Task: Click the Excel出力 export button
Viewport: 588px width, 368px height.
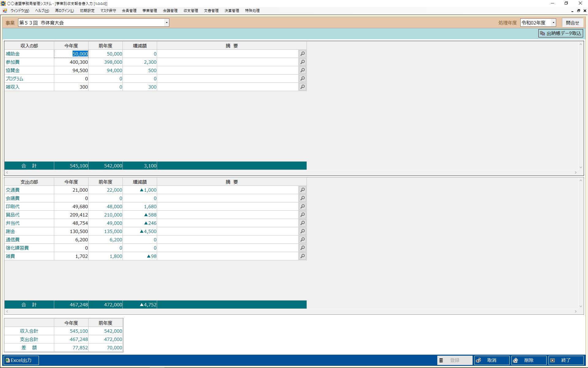Action: click(21, 360)
